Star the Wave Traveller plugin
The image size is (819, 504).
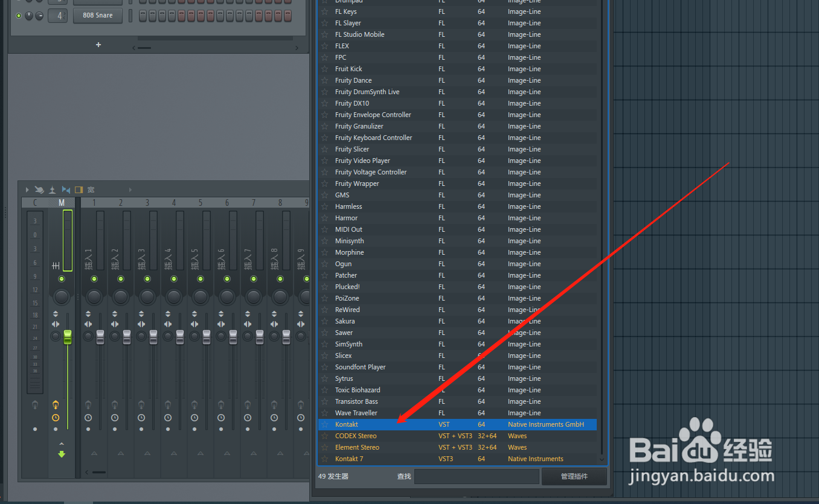(324, 413)
